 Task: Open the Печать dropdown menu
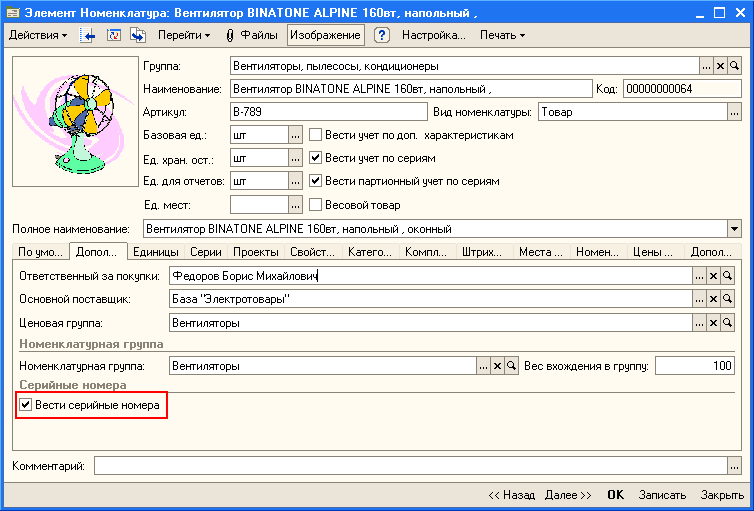coord(502,35)
